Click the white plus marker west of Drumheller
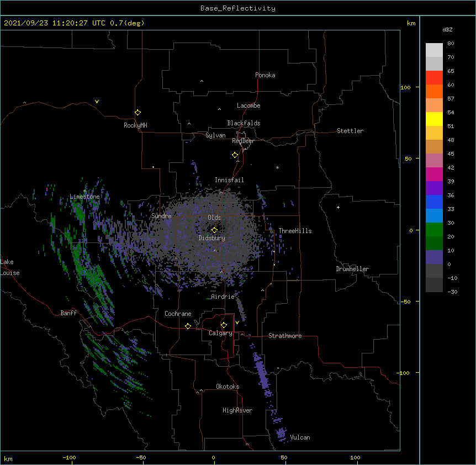476x465 pixels. pyautogui.click(x=338, y=207)
